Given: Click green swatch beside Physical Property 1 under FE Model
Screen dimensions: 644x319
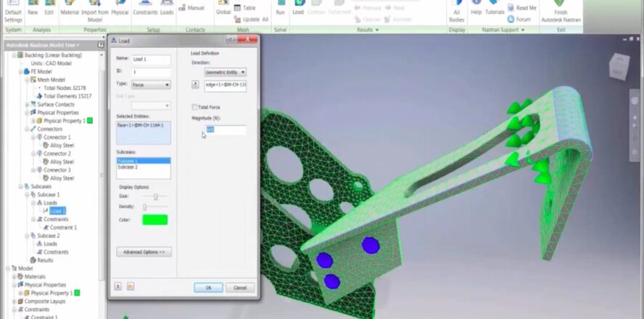Looking at the screenshot, I should click(x=90, y=121).
